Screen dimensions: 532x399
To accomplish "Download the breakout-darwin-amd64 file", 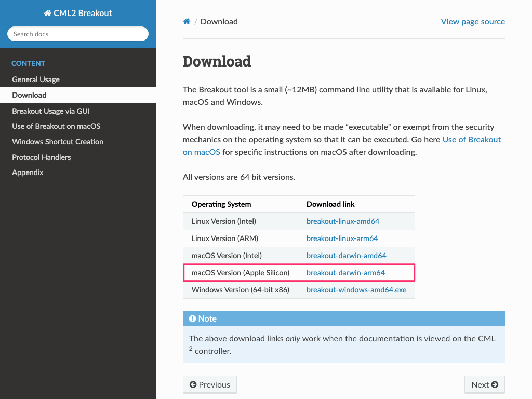I will pos(346,256).
